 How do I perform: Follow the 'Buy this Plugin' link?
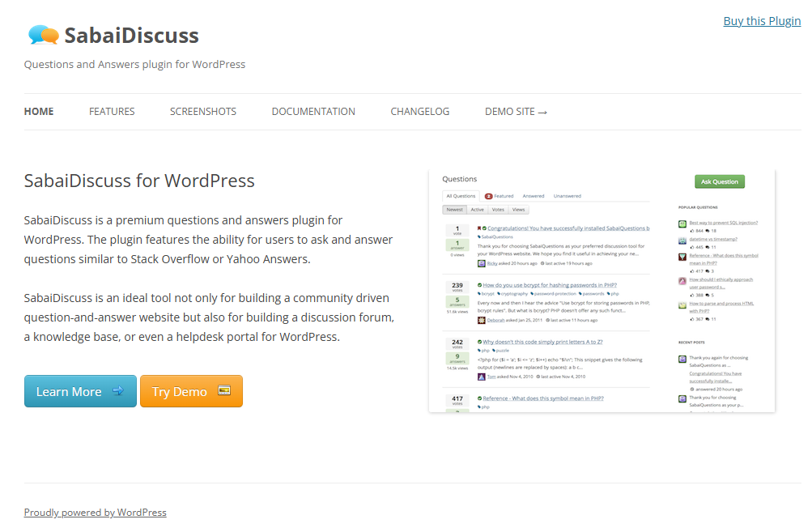(762, 21)
